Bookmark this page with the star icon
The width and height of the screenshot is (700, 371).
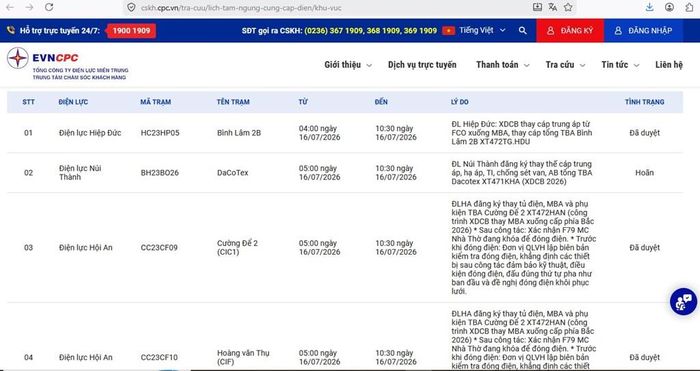click(x=568, y=7)
